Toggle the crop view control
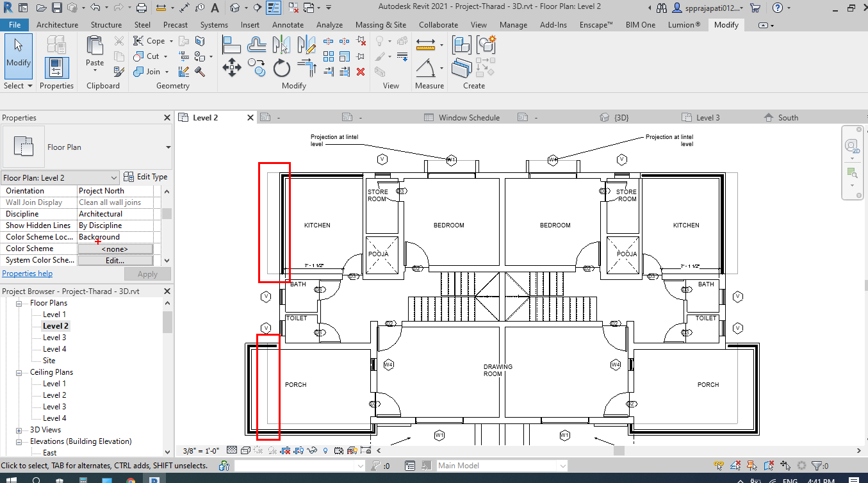This screenshot has height=483, width=868. point(286,450)
